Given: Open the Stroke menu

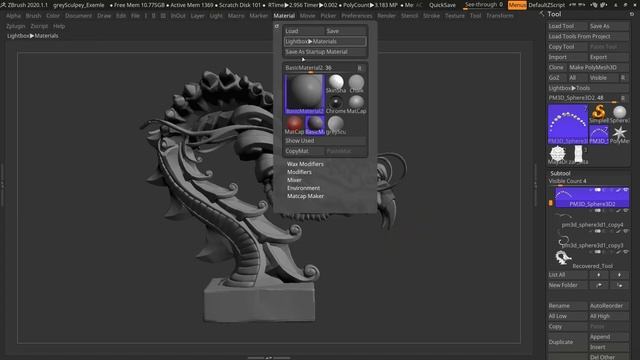Looking at the screenshot, I should (431, 16).
